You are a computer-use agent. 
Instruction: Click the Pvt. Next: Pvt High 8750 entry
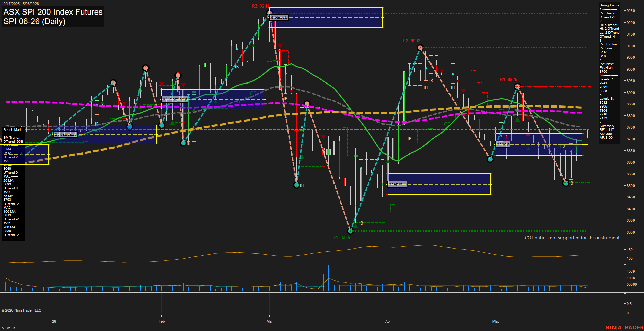607,68
